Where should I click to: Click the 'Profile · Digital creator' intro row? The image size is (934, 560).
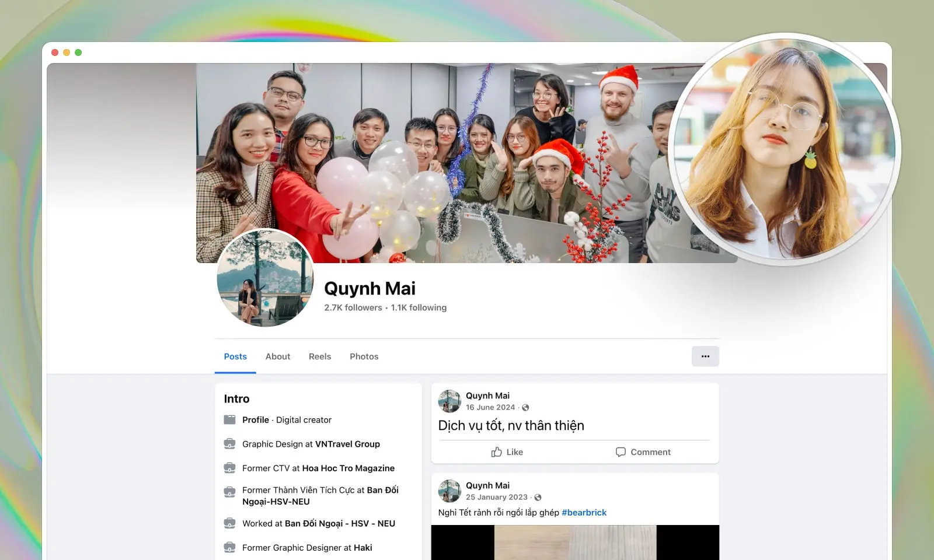tap(287, 420)
